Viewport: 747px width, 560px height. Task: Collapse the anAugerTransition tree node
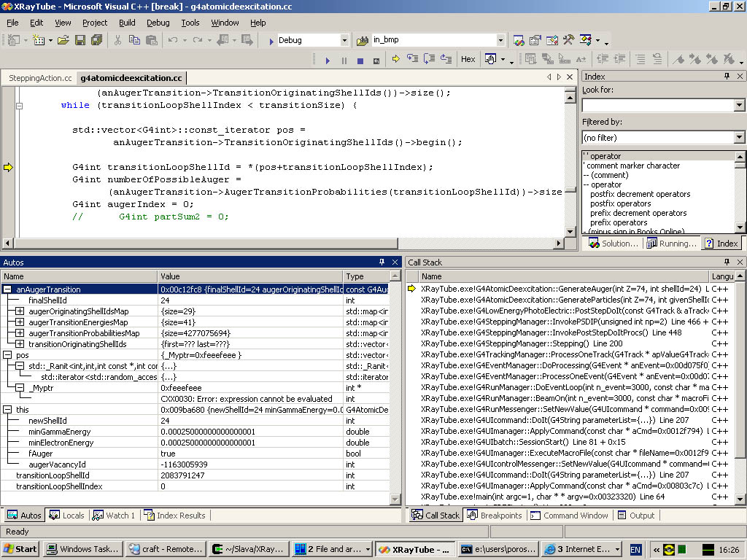tap(7, 289)
